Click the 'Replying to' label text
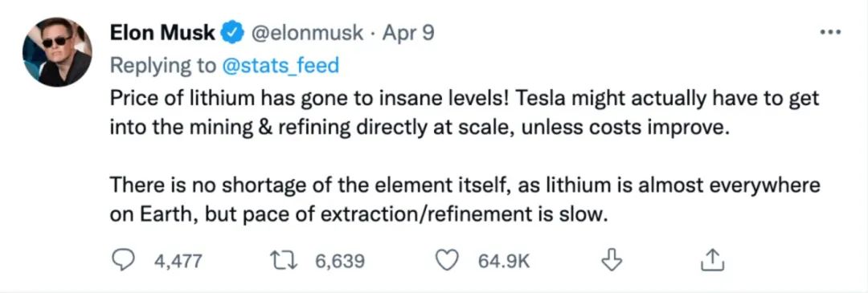This screenshot has height=293, width=868. 163,66
